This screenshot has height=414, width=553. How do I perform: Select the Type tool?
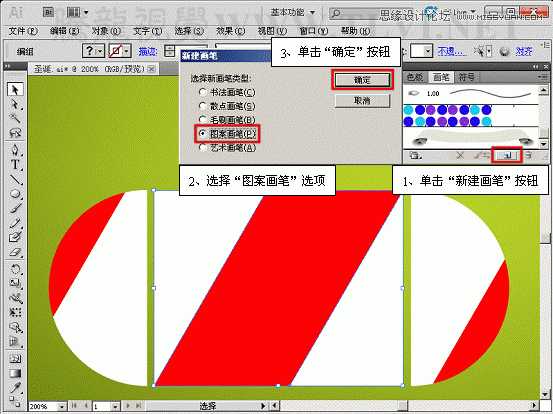click(15, 164)
